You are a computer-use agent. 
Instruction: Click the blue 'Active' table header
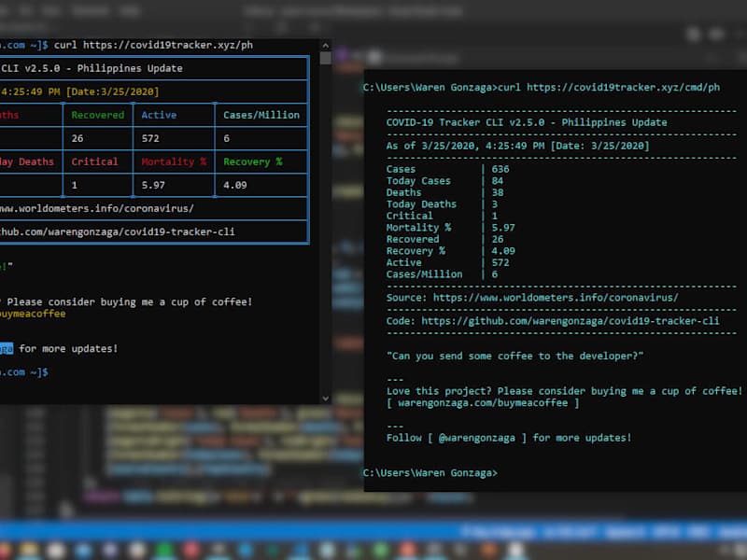click(x=159, y=115)
